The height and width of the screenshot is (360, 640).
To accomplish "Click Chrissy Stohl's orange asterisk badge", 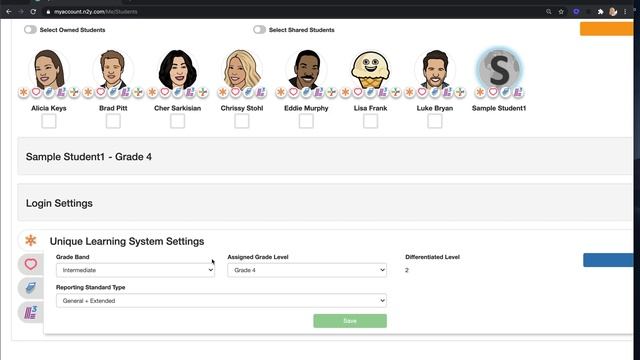I will point(223,92).
